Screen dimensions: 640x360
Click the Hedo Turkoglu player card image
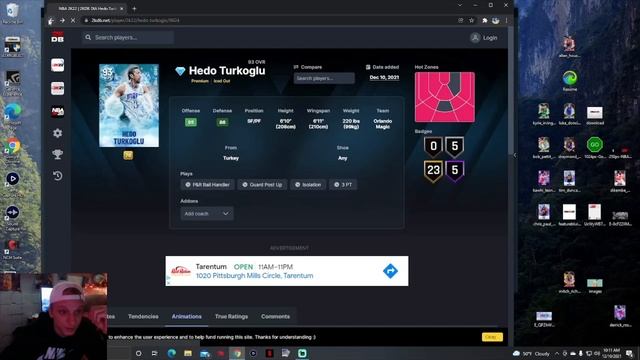pyautogui.click(x=129, y=105)
